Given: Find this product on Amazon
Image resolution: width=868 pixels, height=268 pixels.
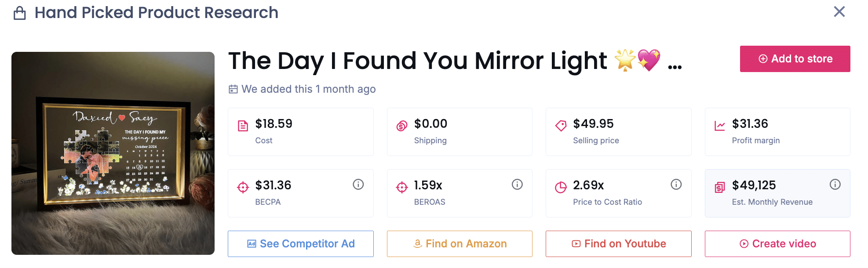Looking at the screenshot, I should [x=459, y=243].
